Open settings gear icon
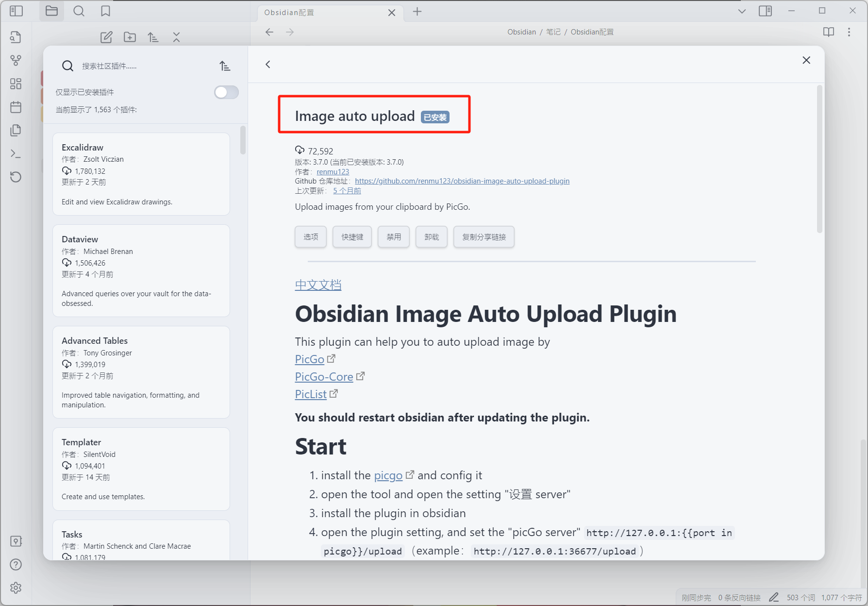This screenshot has width=868, height=606. (x=16, y=588)
